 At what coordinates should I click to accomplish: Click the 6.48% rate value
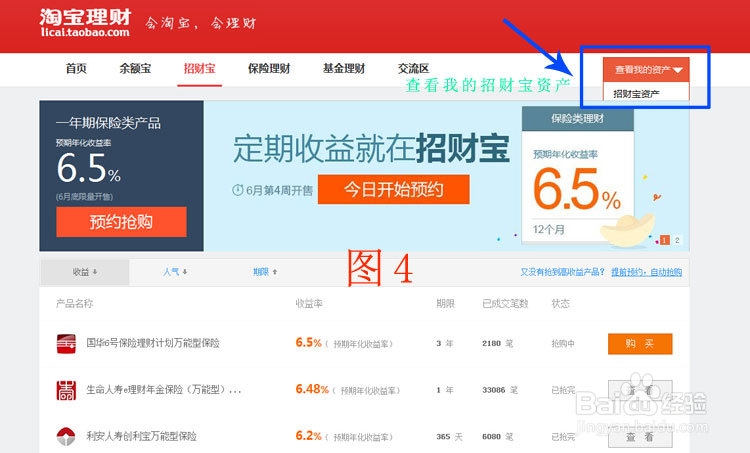[x=312, y=389]
